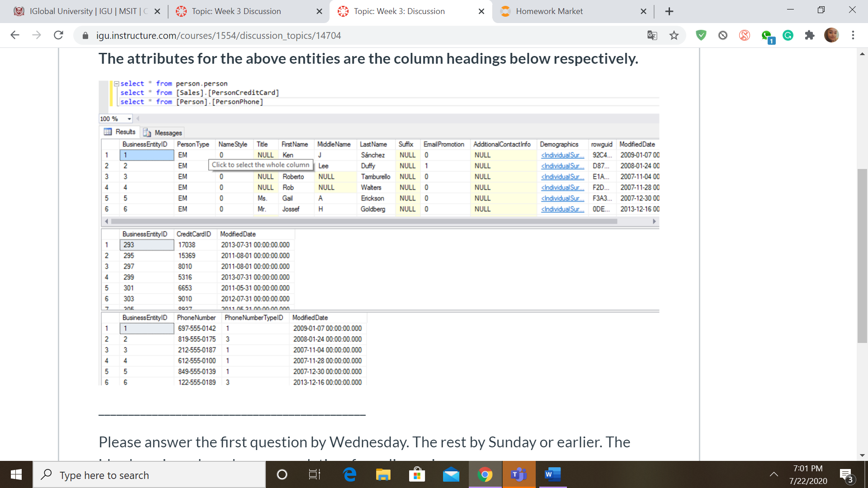Switch to Homework Market tab
Screen dimensions: 868x488
(x=549, y=11)
